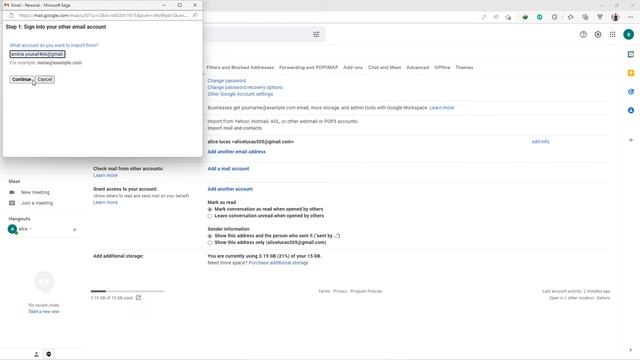Click Add another account link
Screen dimensions: 640x360
230,189
